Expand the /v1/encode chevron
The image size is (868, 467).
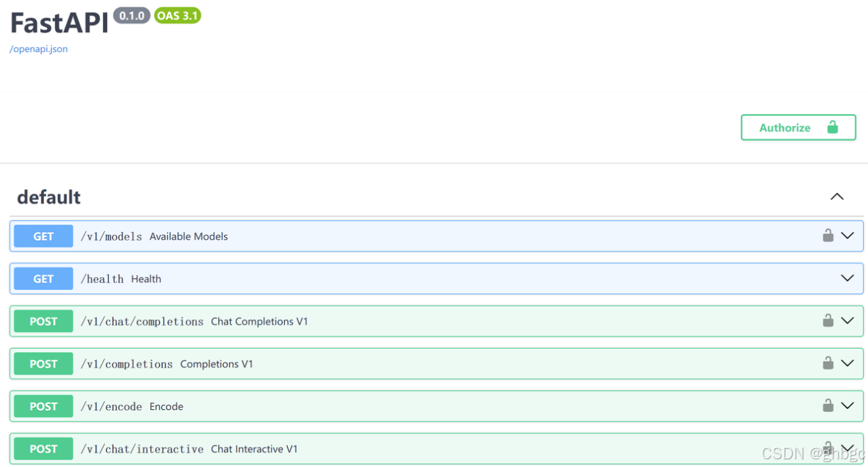click(847, 405)
